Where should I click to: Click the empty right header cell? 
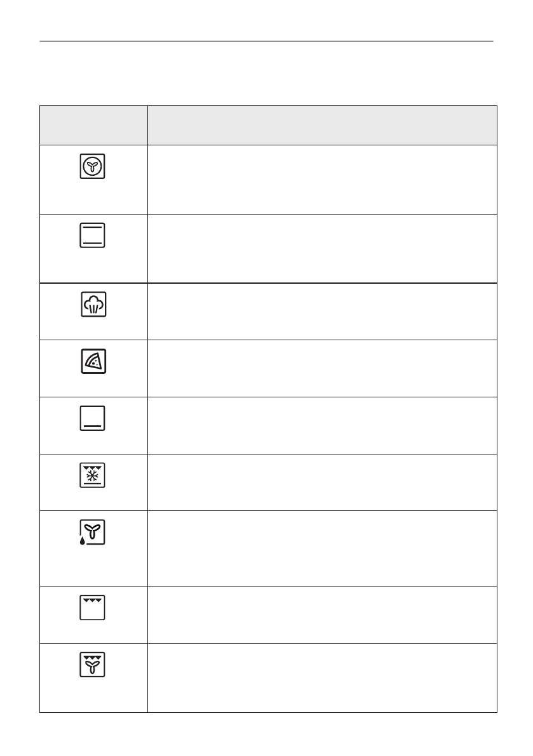321,125
